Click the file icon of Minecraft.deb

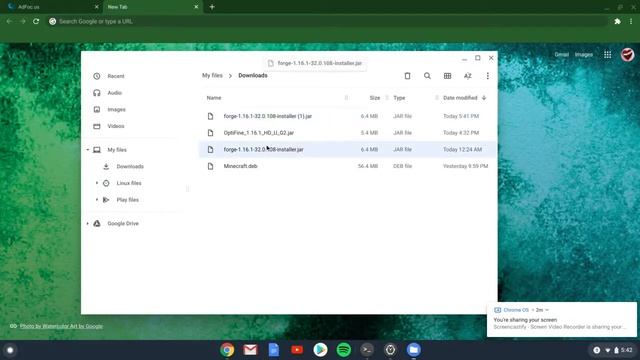pos(210,166)
